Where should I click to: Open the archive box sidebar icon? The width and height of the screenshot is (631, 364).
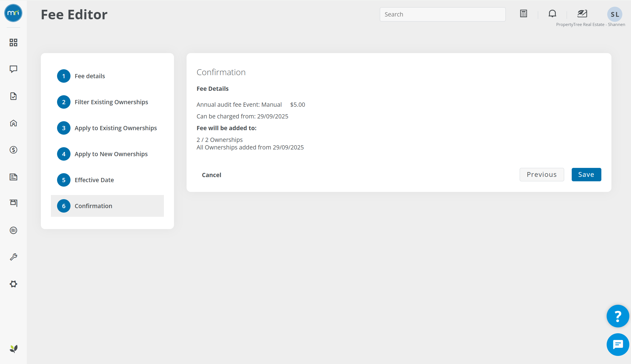[13, 203]
